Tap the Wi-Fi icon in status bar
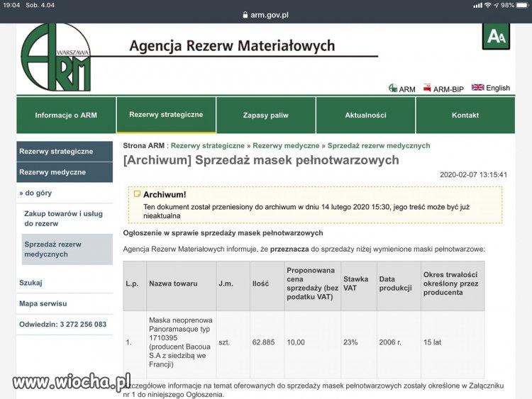 [487, 5]
